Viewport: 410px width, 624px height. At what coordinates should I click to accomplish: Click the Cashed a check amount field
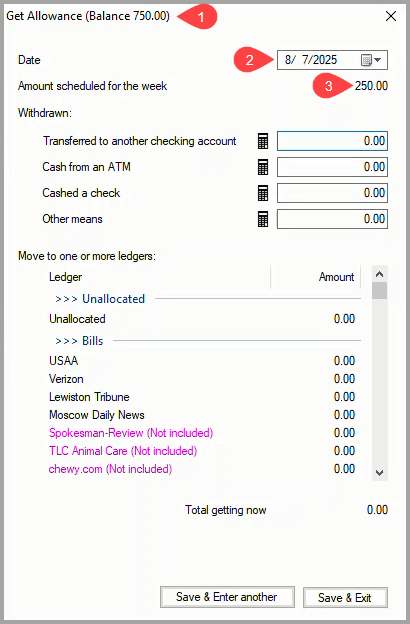[x=332, y=193]
